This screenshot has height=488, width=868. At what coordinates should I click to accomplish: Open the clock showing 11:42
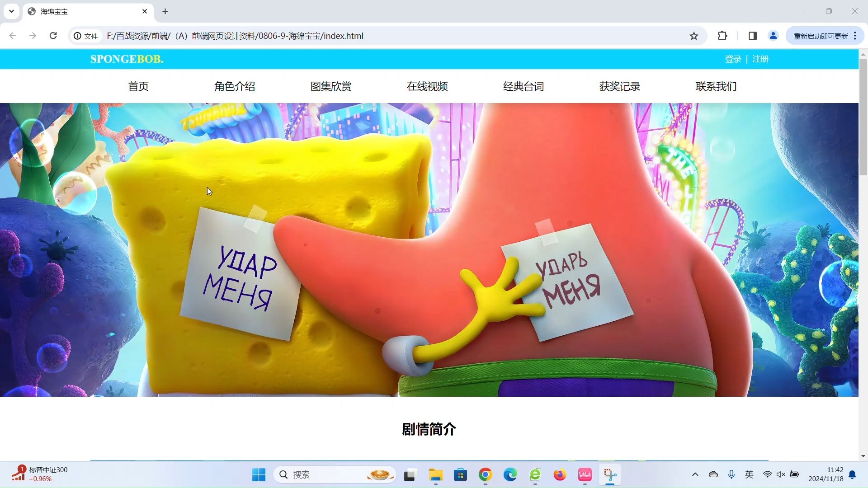point(826,474)
